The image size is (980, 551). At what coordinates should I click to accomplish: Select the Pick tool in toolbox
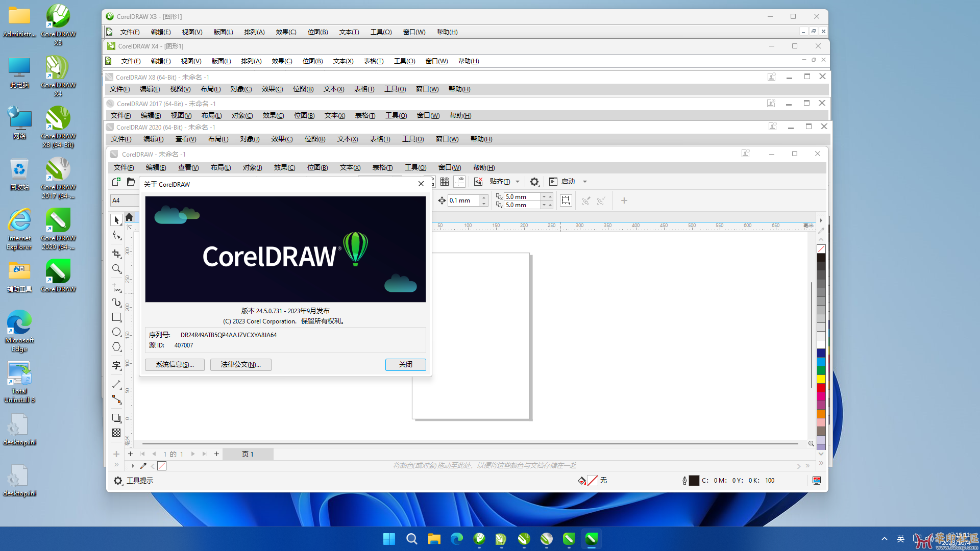116,220
